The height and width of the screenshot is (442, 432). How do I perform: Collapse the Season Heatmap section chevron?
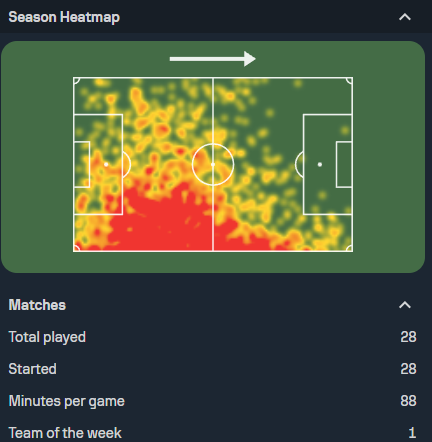click(x=405, y=17)
